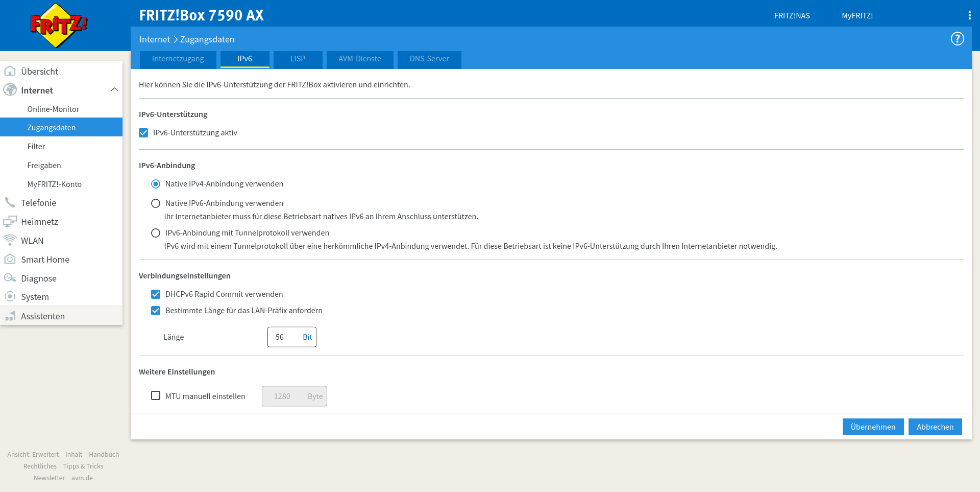Open Smart Home menu entry

coord(61,259)
